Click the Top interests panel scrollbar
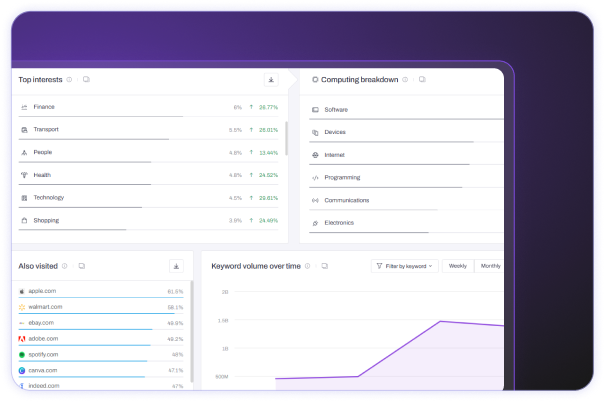This screenshot has height=402, width=605. (286, 138)
